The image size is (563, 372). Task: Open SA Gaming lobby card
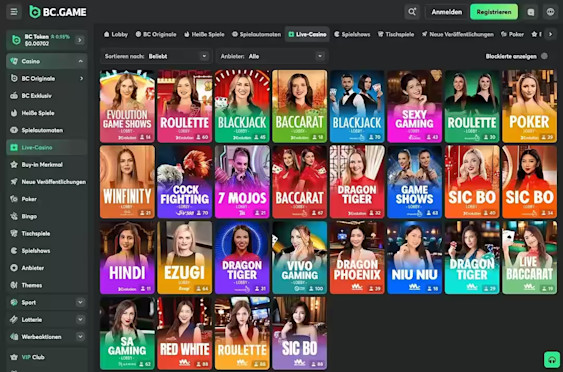pyautogui.click(x=127, y=333)
